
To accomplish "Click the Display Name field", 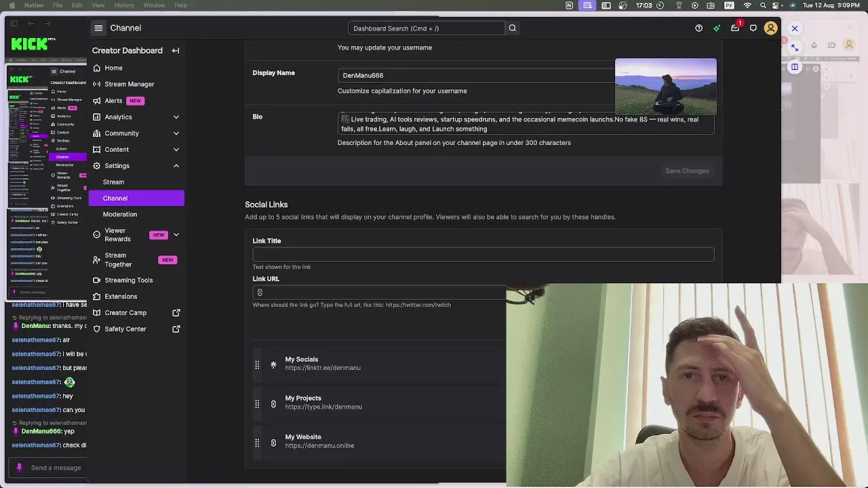I will 476,75.
